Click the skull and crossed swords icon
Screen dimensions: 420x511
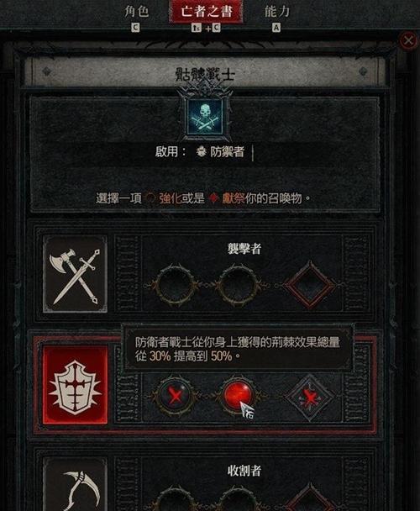tap(205, 116)
